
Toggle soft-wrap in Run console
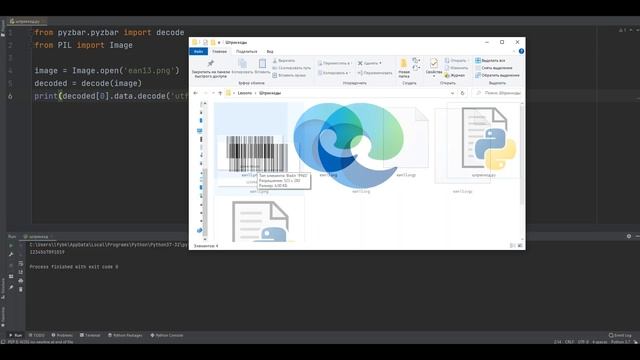21,264
